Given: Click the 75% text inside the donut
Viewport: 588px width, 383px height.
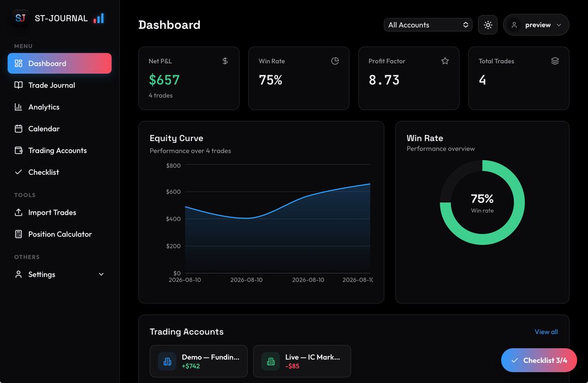Looking at the screenshot, I should [482, 198].
